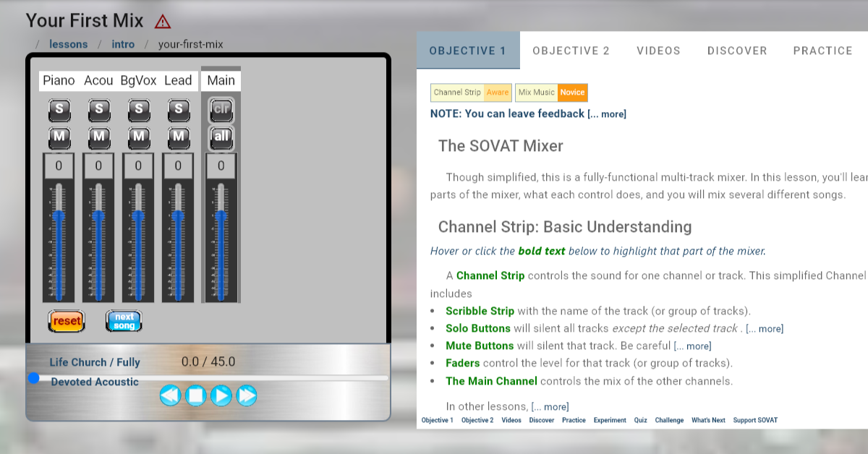Click the fast-forward transport button
868x454 pixels.
[x=246, y=395]
